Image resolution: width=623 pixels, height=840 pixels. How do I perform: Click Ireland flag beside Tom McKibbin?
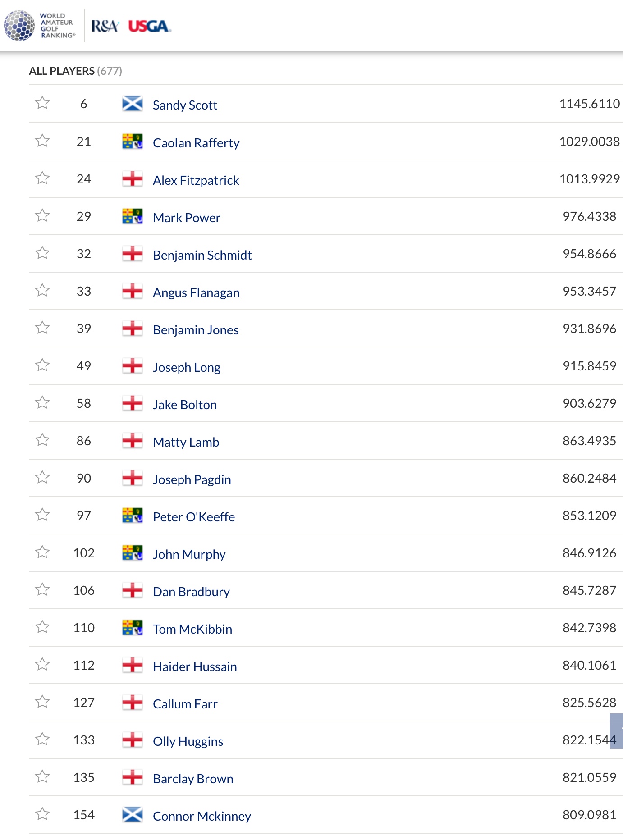[133, 628]
